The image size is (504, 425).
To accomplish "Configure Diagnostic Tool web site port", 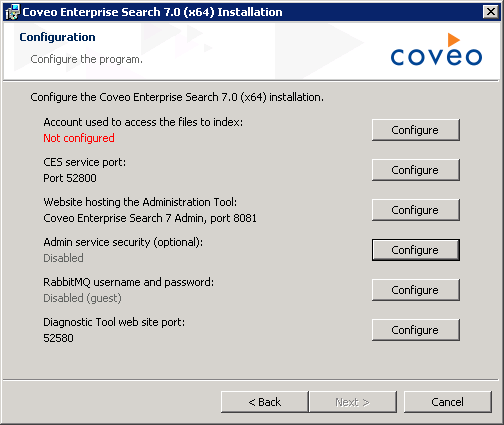I will pos(416,330).
